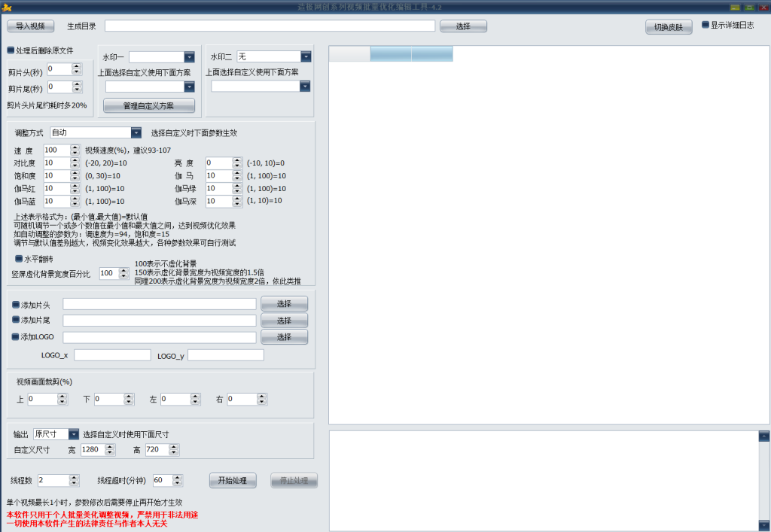Click 开始处理 to start processing
Screen dimensions: 771x532
233,481
